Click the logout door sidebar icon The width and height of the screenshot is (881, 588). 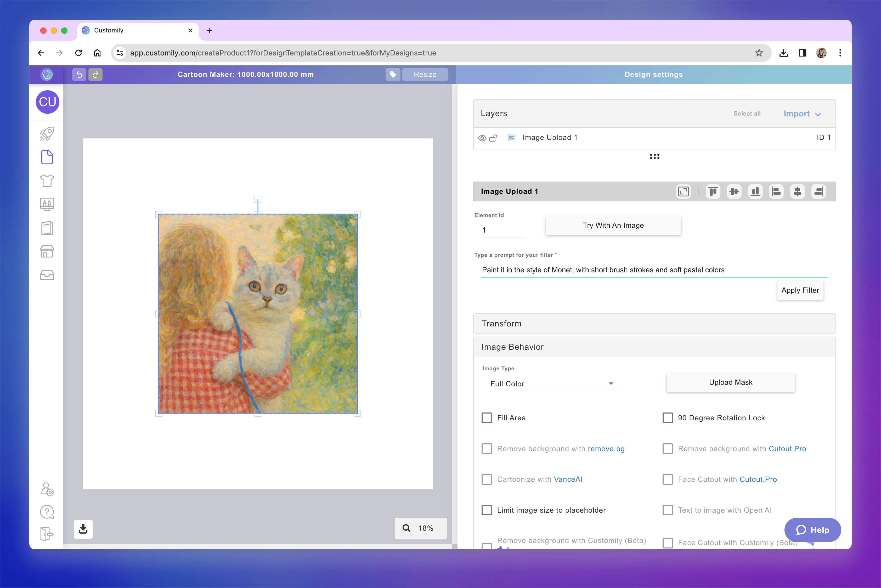pos(47,534)
